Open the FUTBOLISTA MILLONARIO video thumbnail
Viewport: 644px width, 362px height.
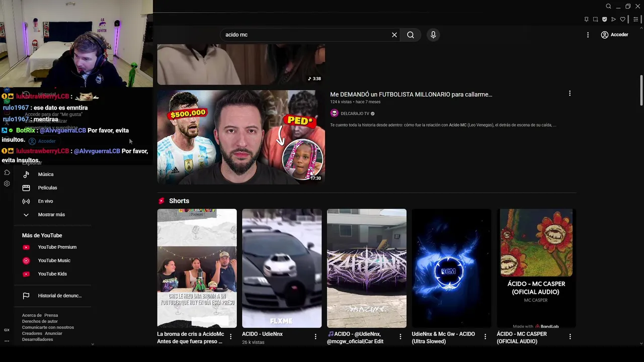[241, 137]
